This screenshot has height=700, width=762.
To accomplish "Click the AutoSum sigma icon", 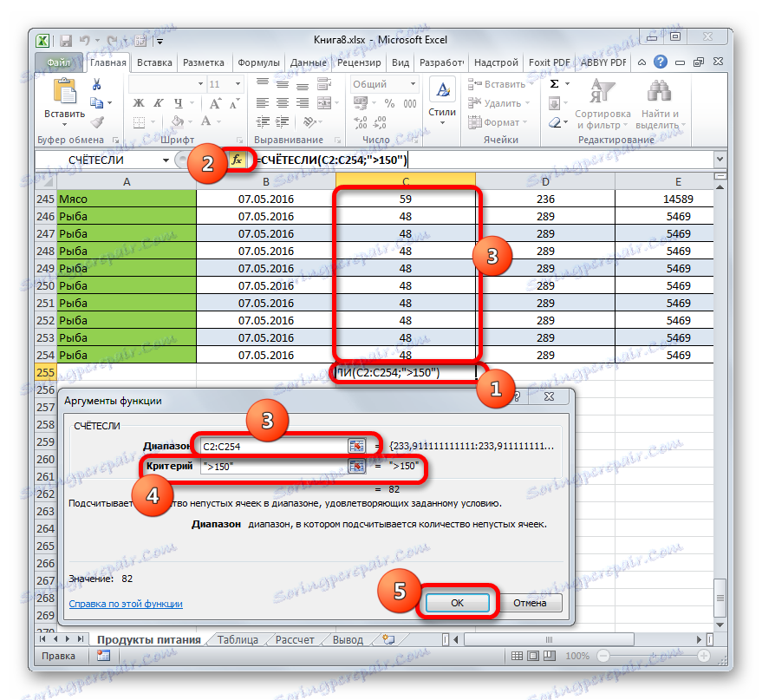I will [554, 84].
